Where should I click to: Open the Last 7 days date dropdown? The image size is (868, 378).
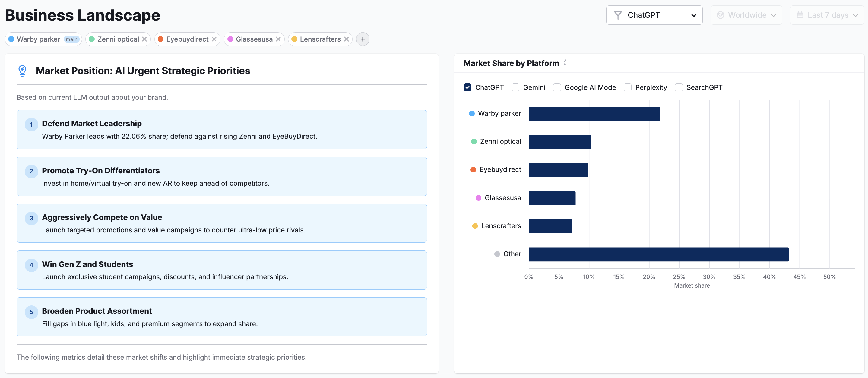pyautogui.click(x=827, y=15)
